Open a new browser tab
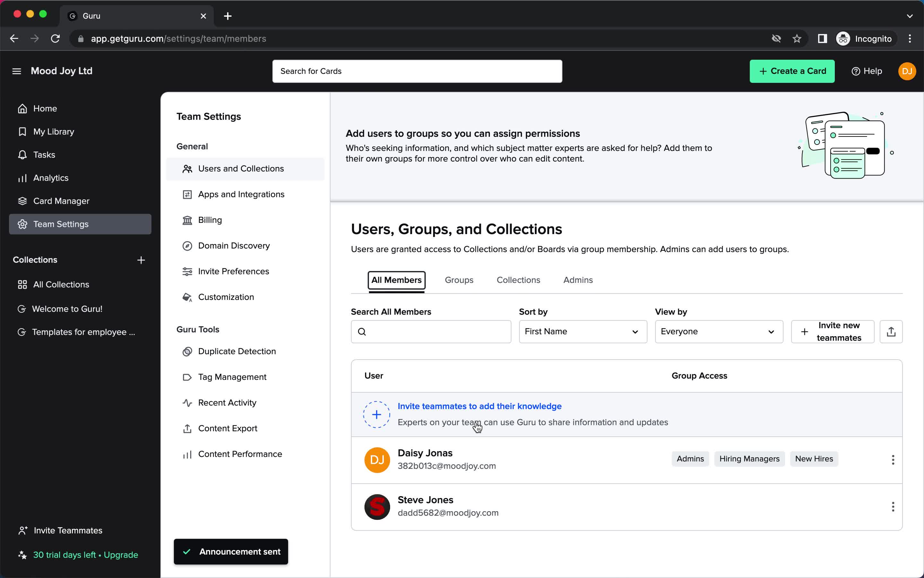 (x=227, y=16)
